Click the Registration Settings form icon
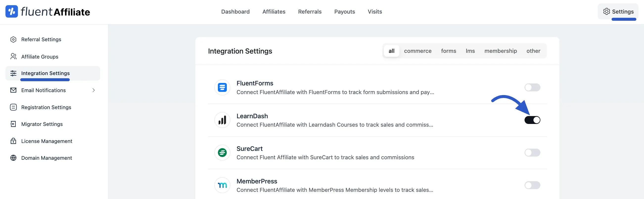Image resolution: width=644 pixels, height=199 pixels. click(x=13, y=107)
